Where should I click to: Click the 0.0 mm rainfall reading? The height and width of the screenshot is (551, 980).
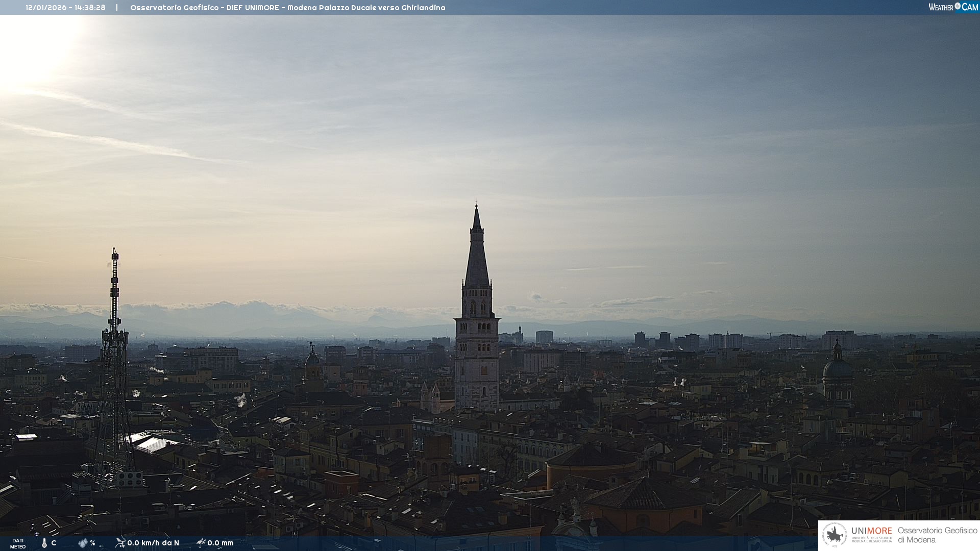(220, 543)
